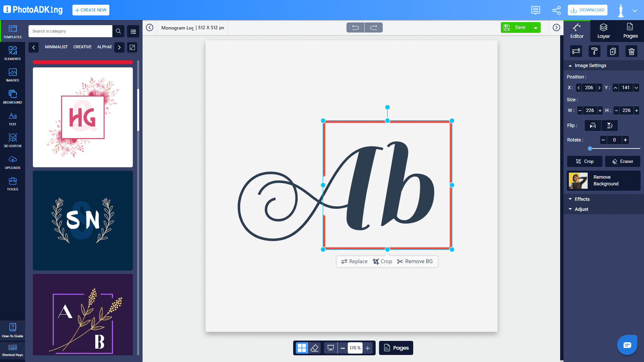Open the user account dropdown
This screenshot has width=644, height=362.
coord(635,10)
